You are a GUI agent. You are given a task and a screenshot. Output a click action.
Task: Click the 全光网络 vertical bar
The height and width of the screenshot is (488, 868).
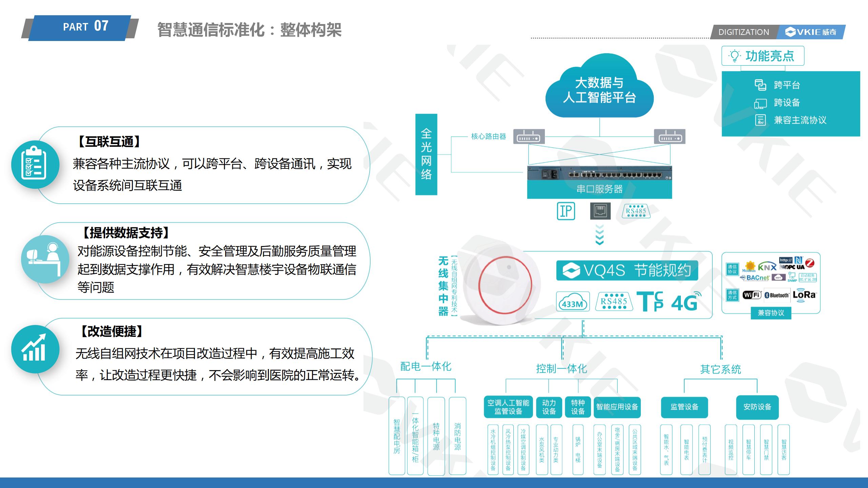coord(426,155)
